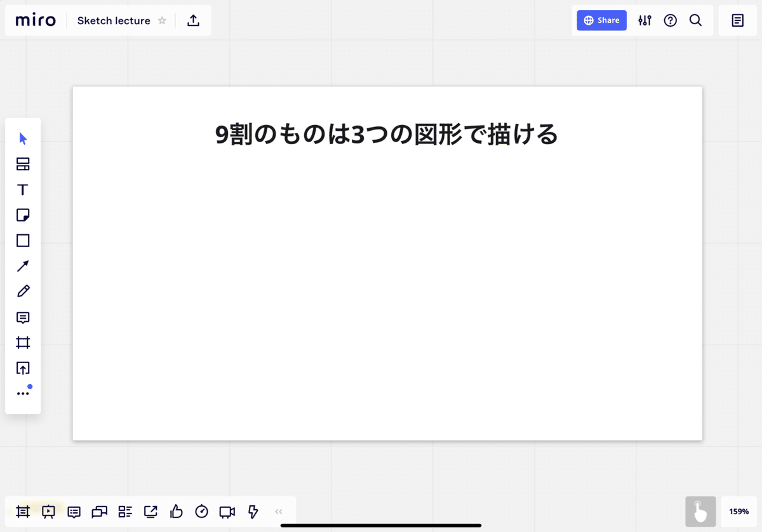This screenshot has height=532, width=762.
Task: Collapse the bottom toolbar with the chevrons
Action: click(x=278, y=512)
